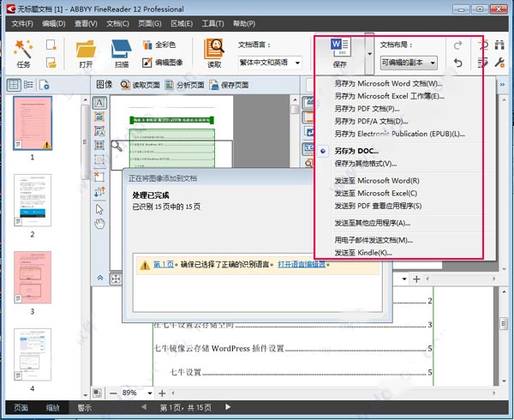Click the 保存页面 (Save Page) button
514x420 pixels.
point(229,85)
